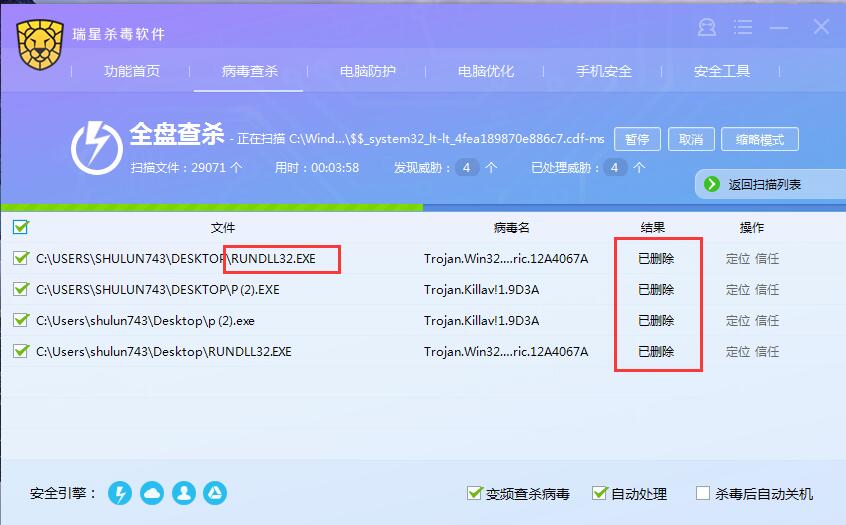Image resolution: width=846 pixels, height=525 pixels.
Task: Toggle the select-all checkbox in header
Action: pyautogui.click(x=21, y=227)
